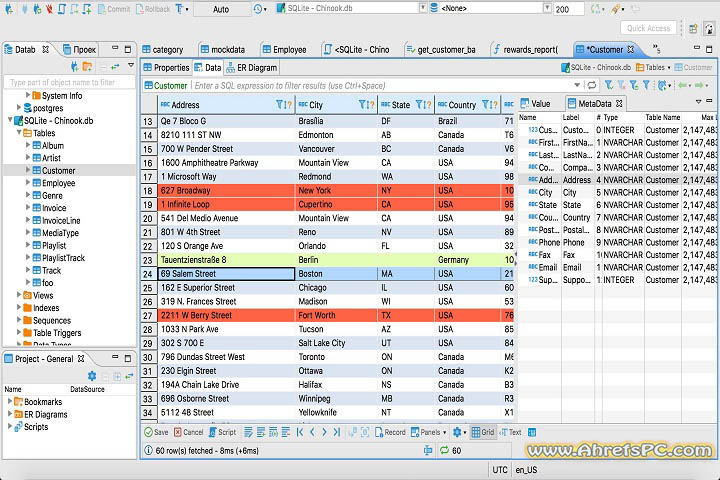Click the Script icon button in result toolbar

(x=222, y=432)
